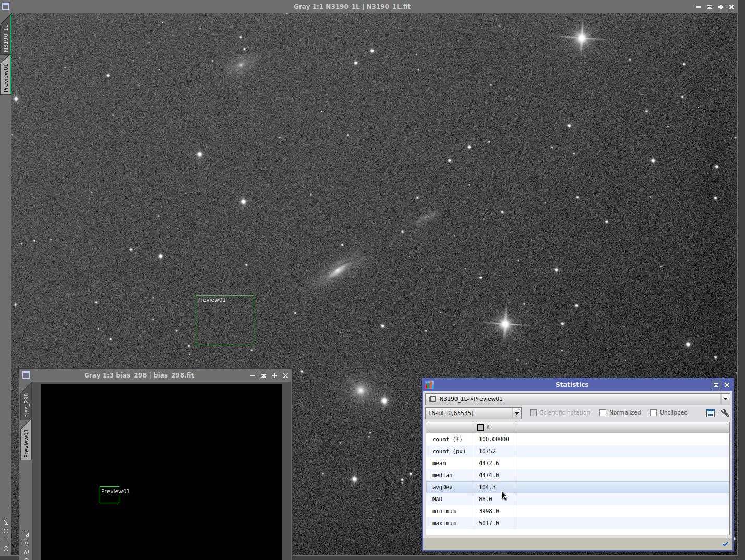Click the count percentage value 100.00000
Screen dimensions: 745x560
494,439
